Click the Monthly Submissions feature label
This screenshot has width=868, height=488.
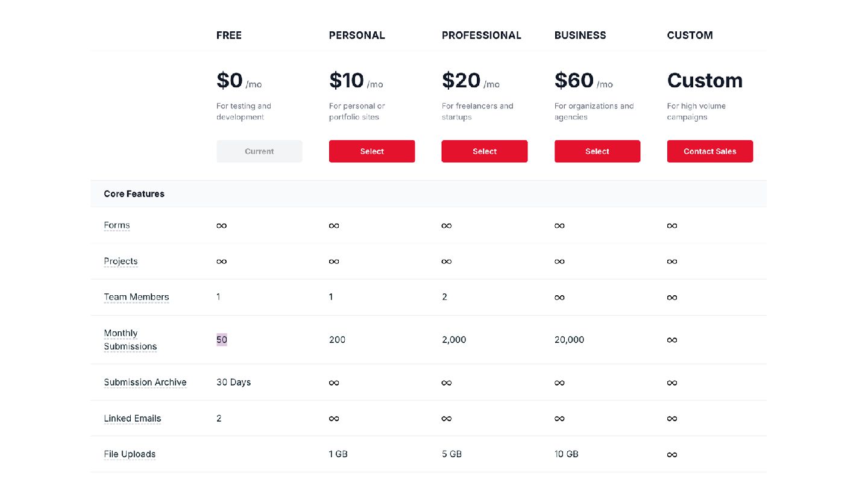[x=130, y=340]
